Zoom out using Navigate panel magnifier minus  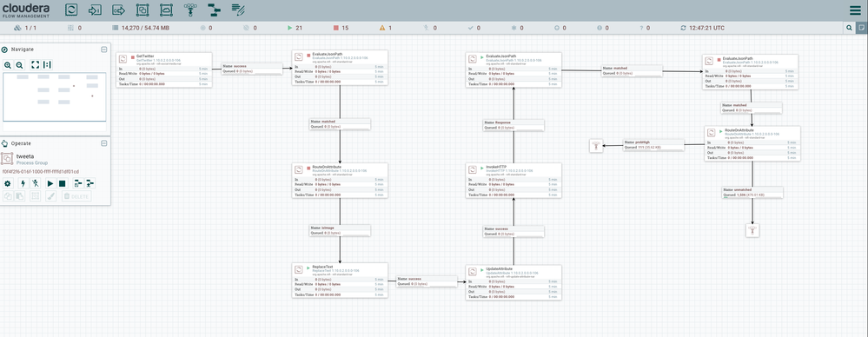coord(19,65)
